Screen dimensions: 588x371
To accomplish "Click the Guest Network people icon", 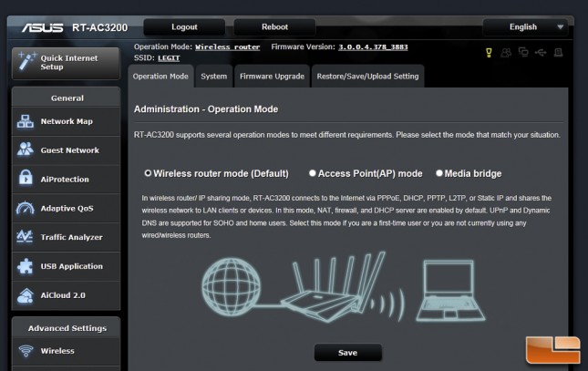I will (x=26, y=149).
